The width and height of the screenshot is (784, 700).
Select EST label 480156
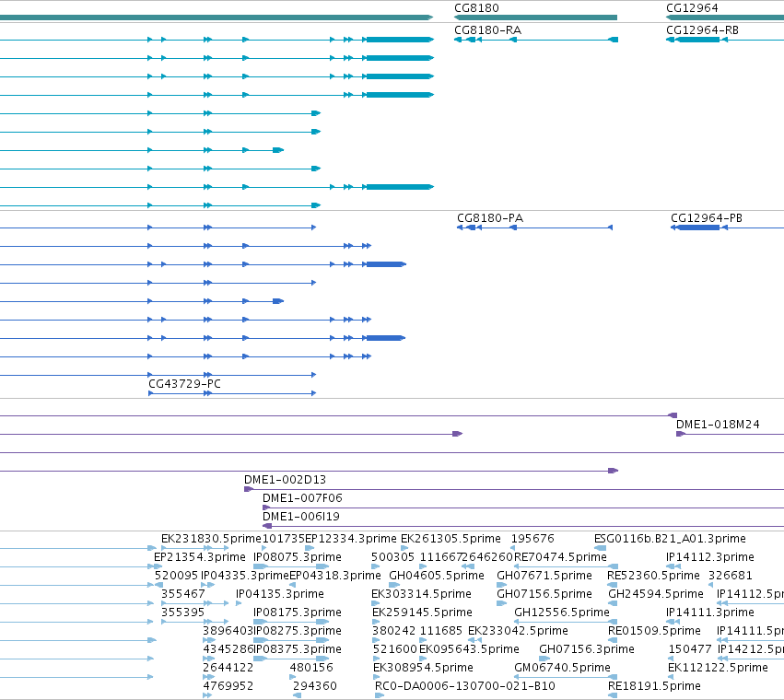tap(311, 668)
